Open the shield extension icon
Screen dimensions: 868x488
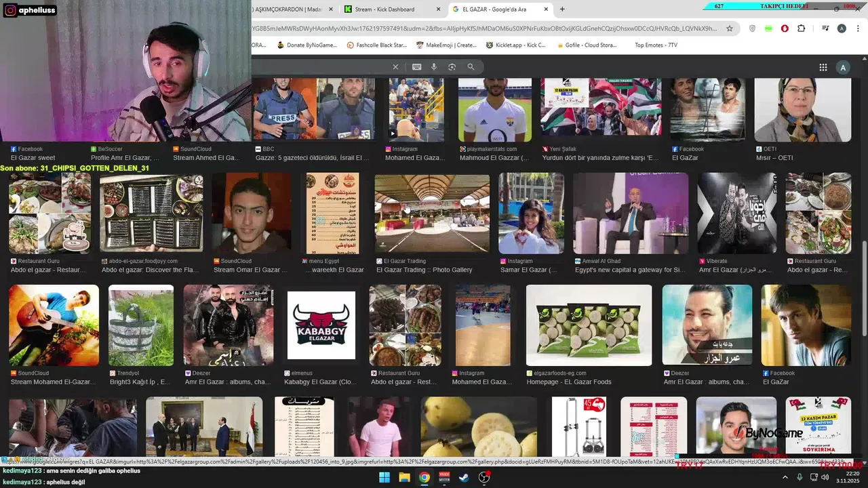[752, 28]
